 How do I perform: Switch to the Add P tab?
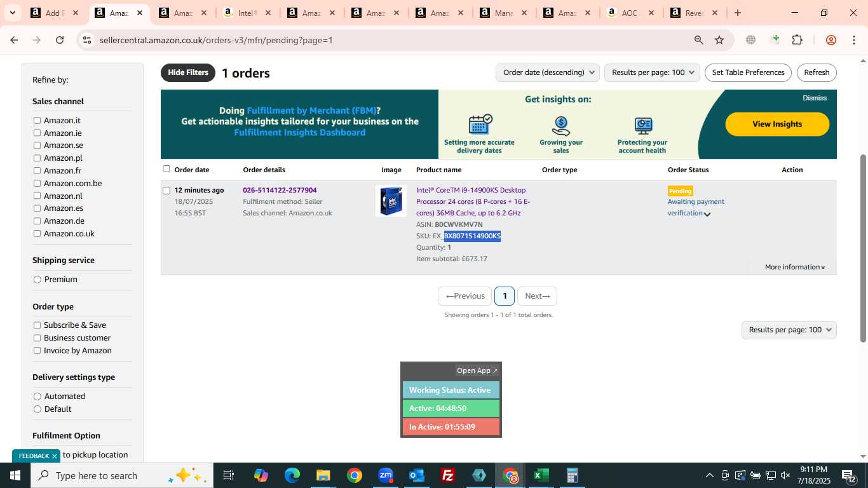[x=55, y=13]
